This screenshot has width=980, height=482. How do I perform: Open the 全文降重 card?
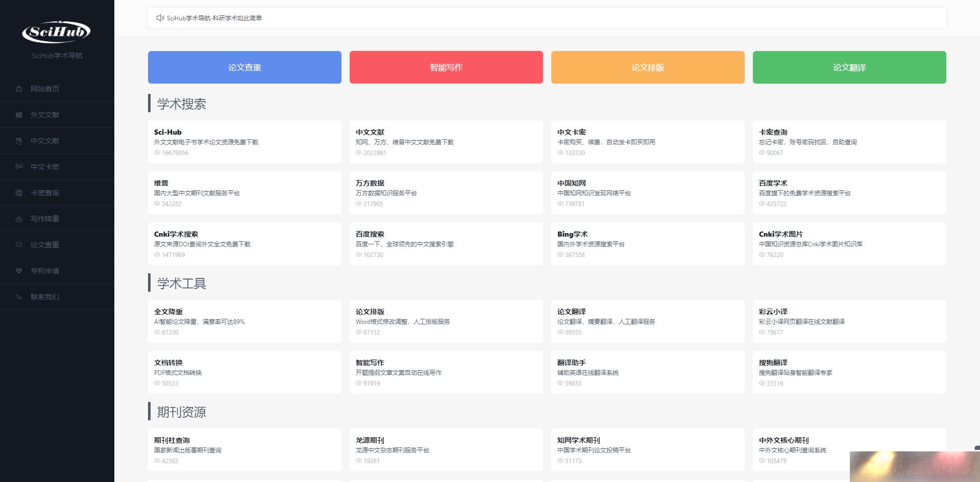pos(244,321)
